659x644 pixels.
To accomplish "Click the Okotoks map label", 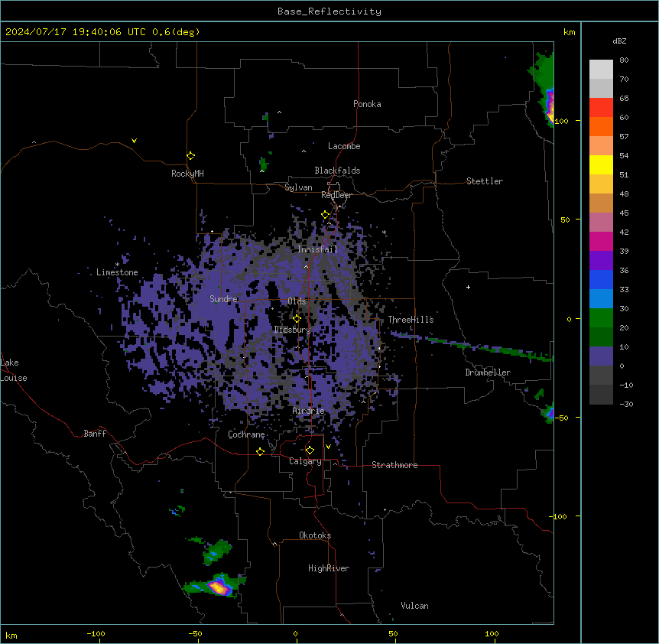I will (315, 535).
